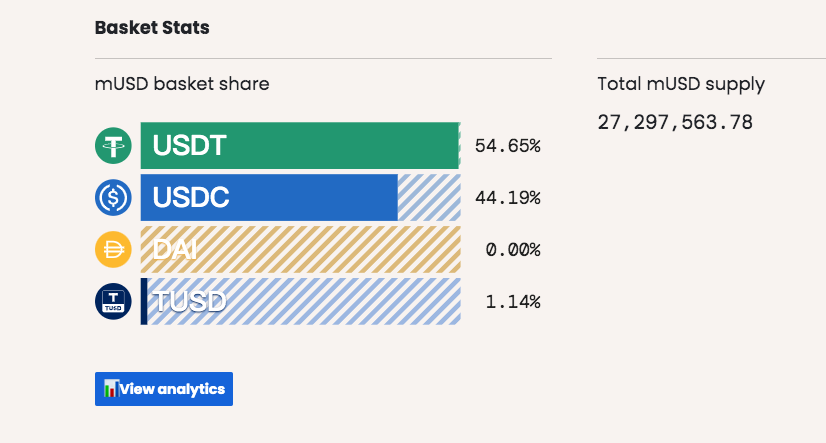Image resolution: width=826 pixels, height=443 pixels.
Task: Click the 1.14% TUSD share value
Action: [x=513, y=301]
